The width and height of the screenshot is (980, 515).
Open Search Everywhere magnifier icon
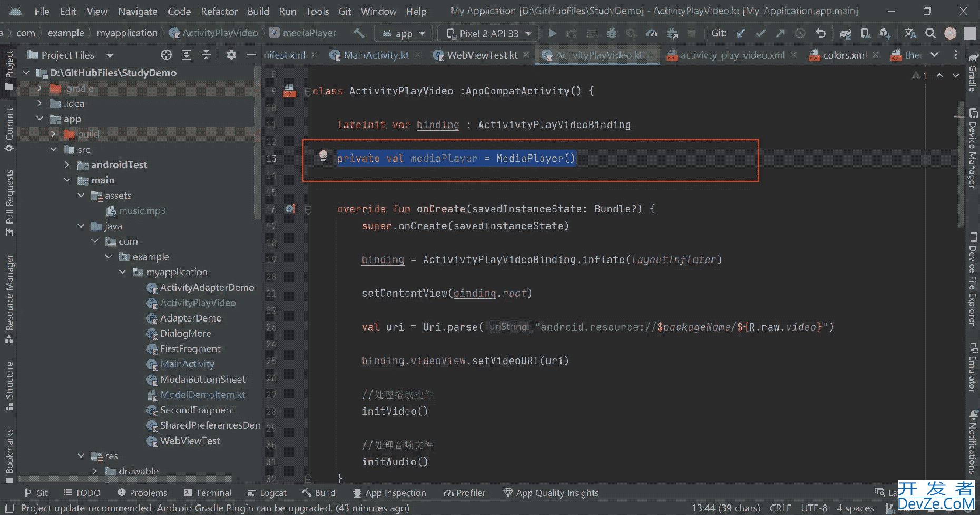pyautogui.click(x=930, y=33)
